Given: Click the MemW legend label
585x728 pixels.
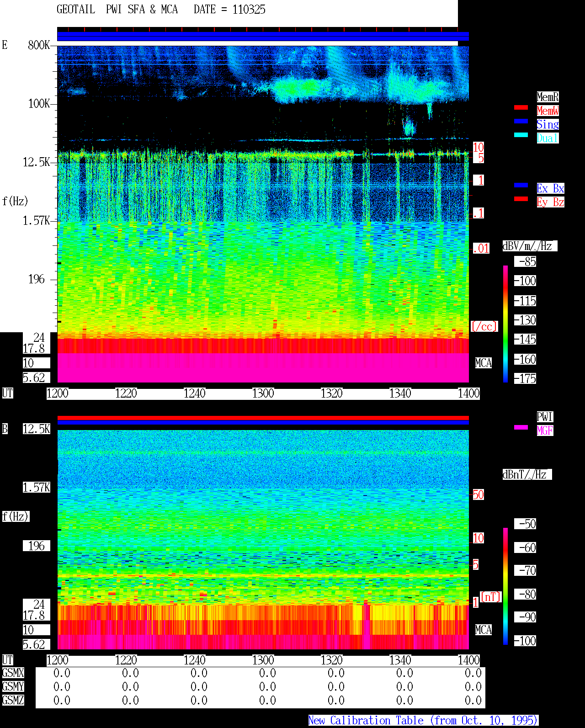Looking at the screenshot, I should pos(548,111).
